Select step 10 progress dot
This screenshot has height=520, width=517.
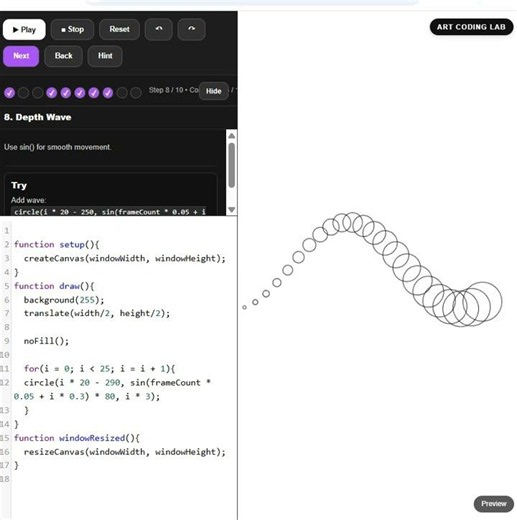(x=136, y=93)
